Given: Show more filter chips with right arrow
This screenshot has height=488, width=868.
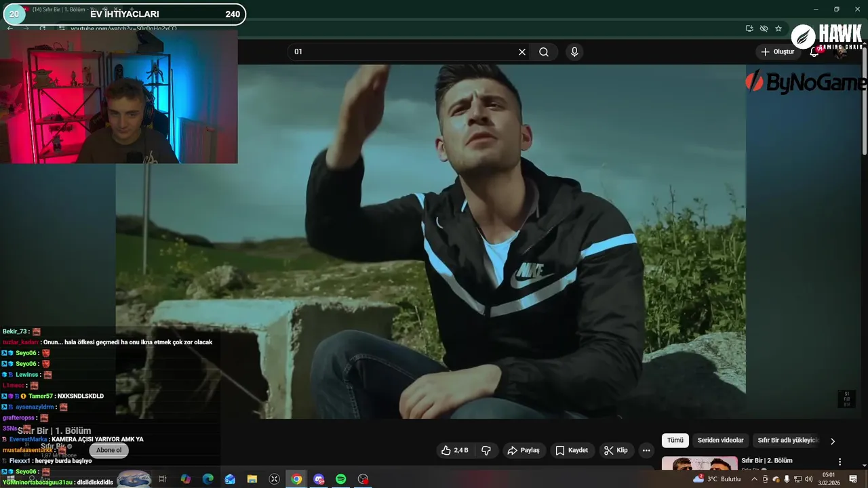Looking at the screenshot, I should pos(833,441).
